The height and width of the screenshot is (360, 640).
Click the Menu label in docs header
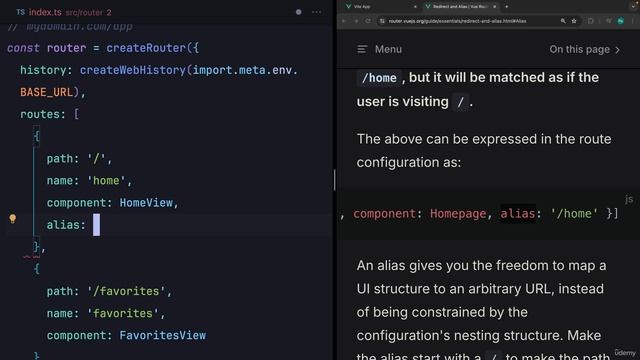388,49
